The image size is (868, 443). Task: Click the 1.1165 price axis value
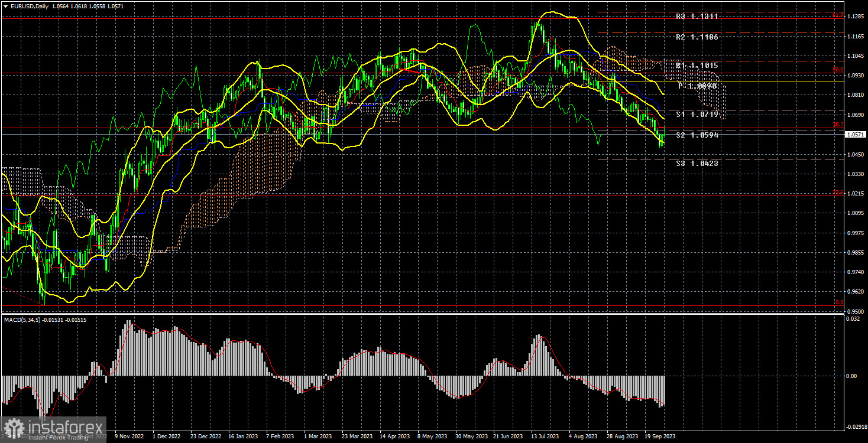click(x=856, y=37)
